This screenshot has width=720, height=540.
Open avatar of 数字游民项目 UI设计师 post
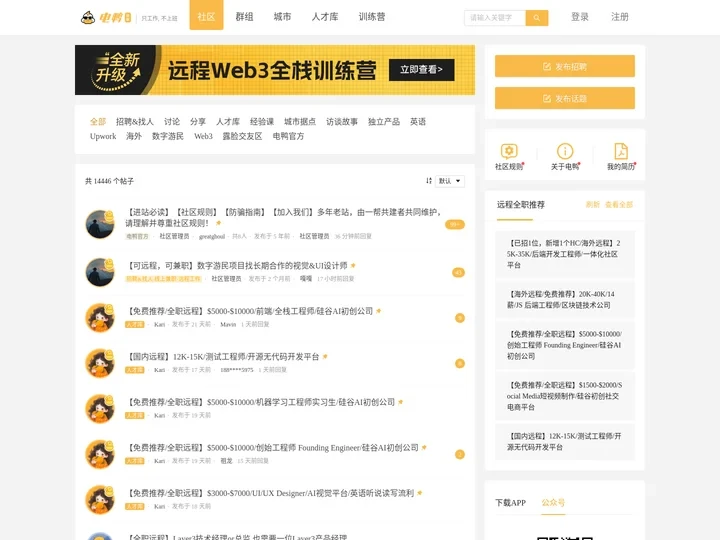(100, 272)
